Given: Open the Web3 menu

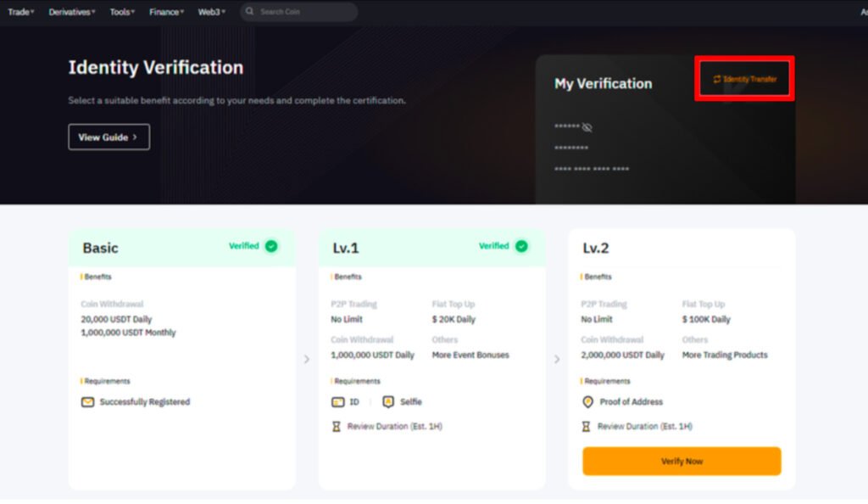Looking at the screenshot, I should pyautogui.click(x=211, y=12).
